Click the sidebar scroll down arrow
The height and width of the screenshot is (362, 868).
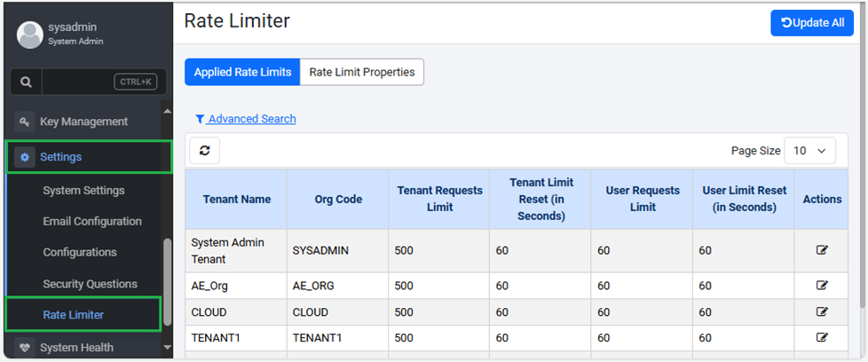168,347
